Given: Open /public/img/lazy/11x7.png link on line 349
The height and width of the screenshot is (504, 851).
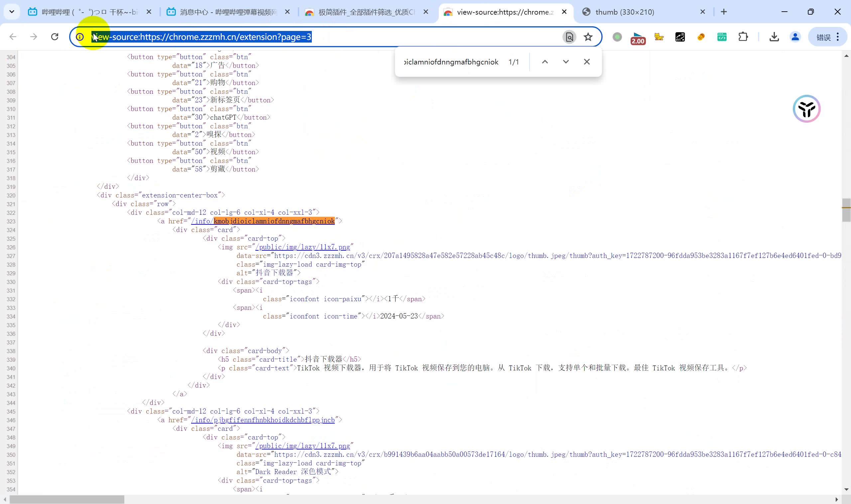Looking at the screenshot, I should tap(303, 446).
